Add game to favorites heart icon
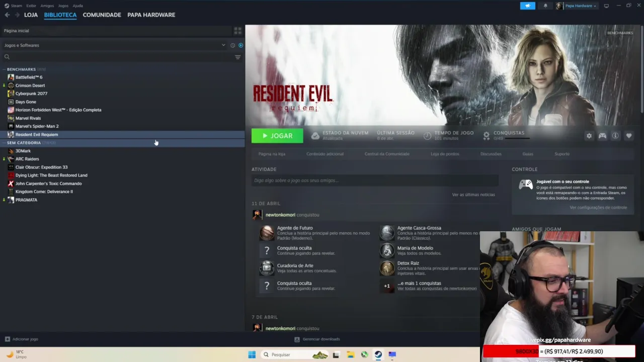644x362 pixels. point(628,136)
